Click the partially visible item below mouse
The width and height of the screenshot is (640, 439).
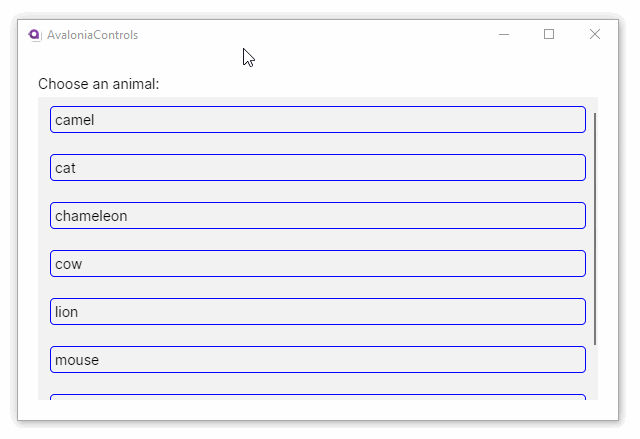tap(317, 397)
